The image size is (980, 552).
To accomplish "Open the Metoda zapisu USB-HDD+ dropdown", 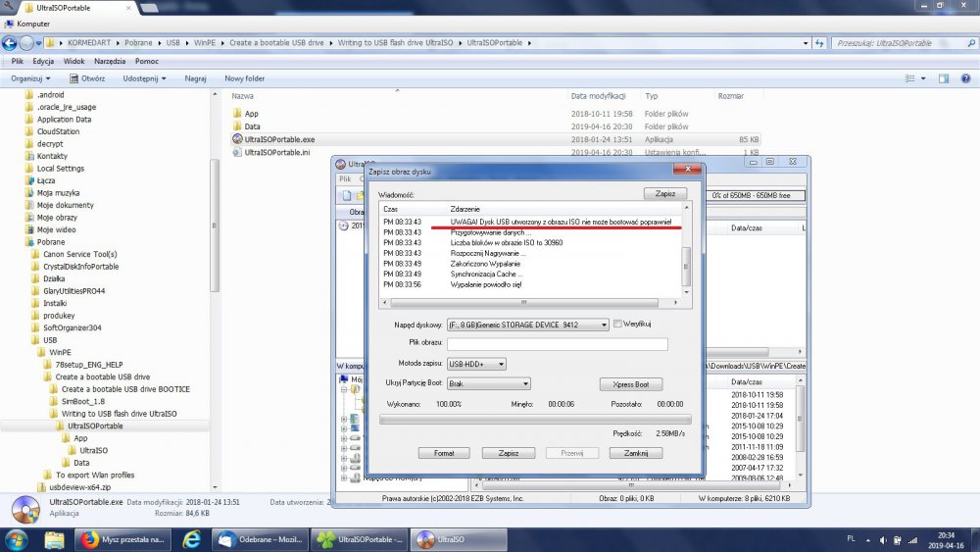I will point(476,364).
